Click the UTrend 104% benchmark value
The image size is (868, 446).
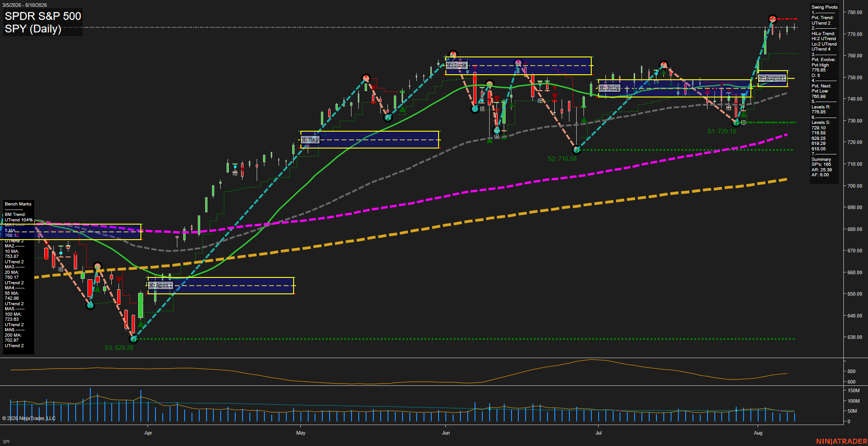pos(19,220)
